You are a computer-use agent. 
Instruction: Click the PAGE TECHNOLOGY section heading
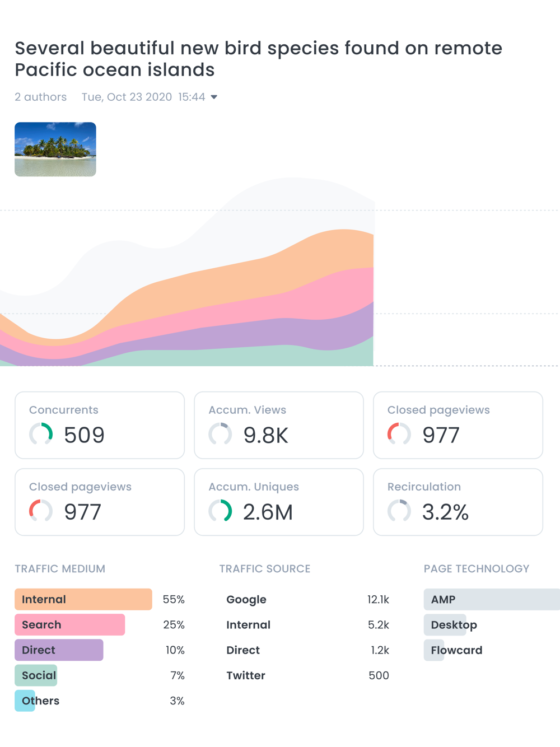(x=477, y=568)
